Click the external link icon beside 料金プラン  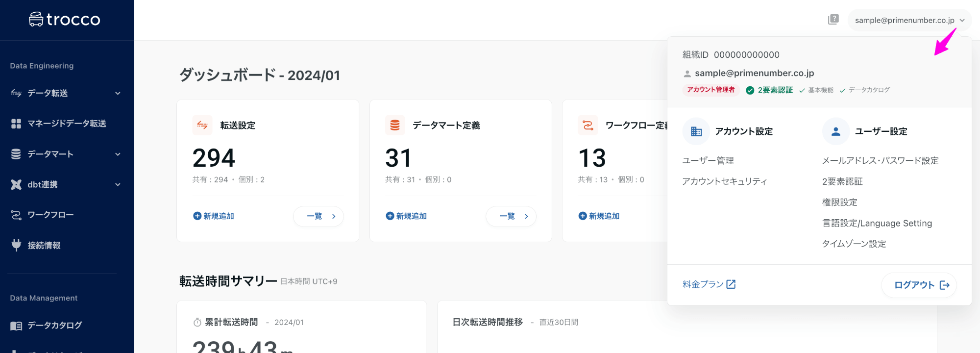pos(731,284)
